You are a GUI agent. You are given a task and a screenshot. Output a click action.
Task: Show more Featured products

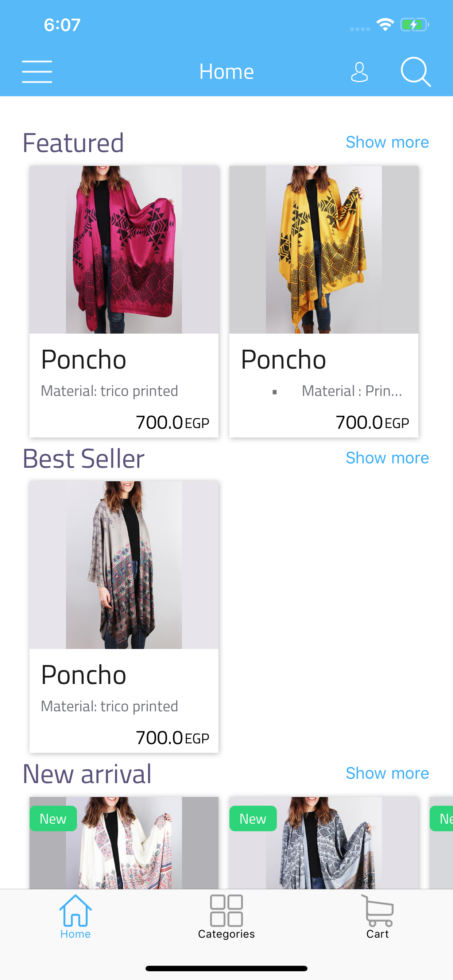tap(387, 142)
